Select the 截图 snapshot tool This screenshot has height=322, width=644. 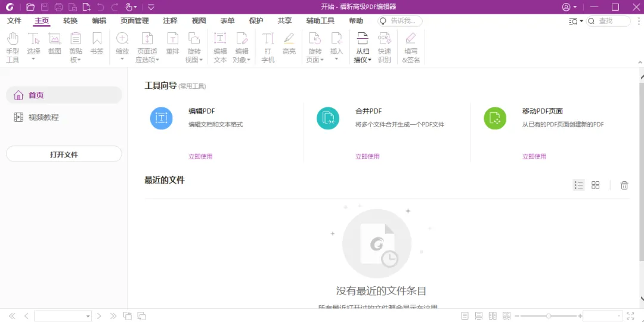(55, 44)
